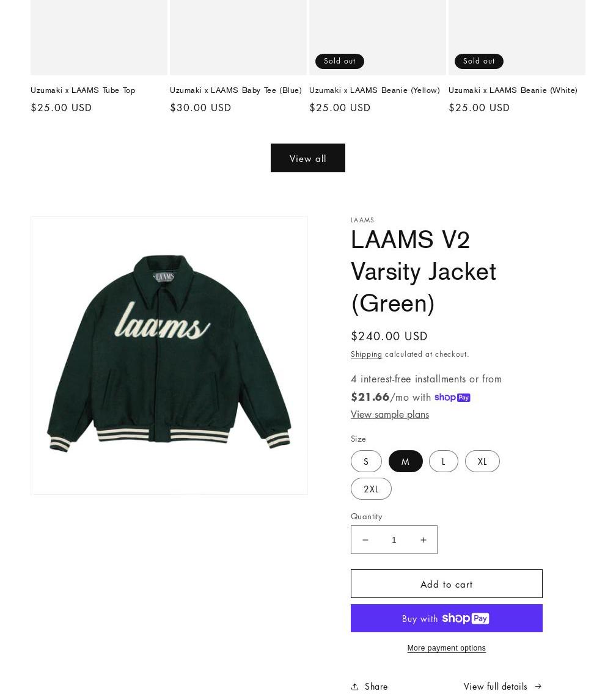Click the Shop Pay logo near installments
This screenshot has width=616, height=697.
pyautogui.click(x=452, y=397)
